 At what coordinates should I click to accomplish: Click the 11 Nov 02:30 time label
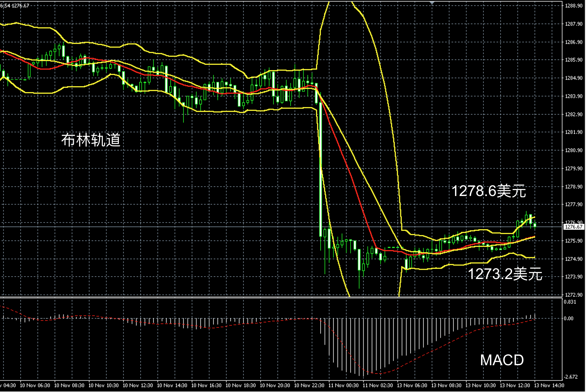pyautogui.click(x=378, y=386)
